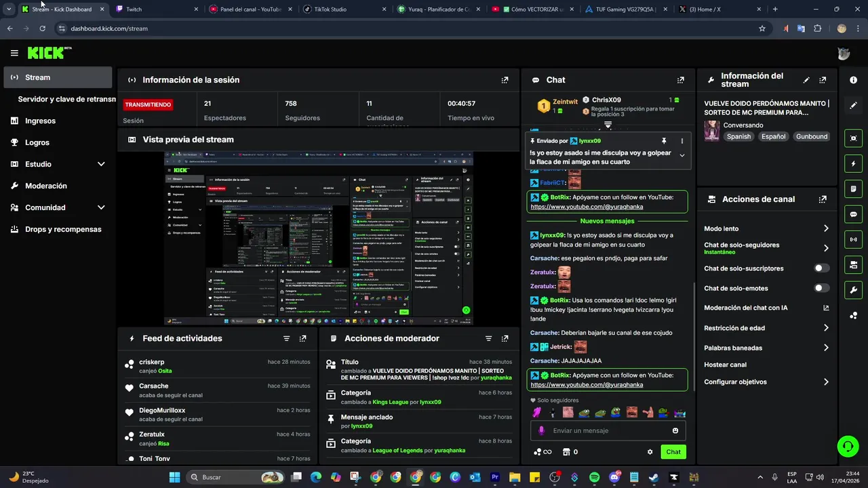Open the green support headset button

848,446
